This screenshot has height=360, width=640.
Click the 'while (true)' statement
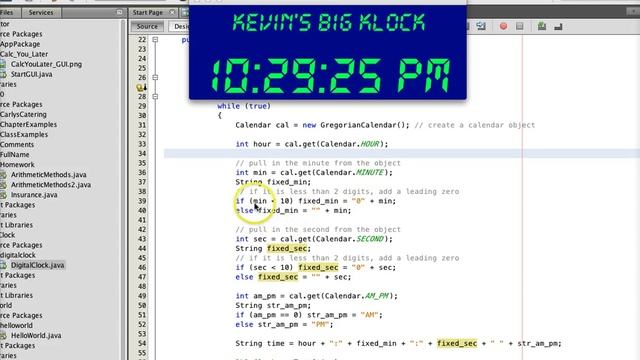coord(244,106)
